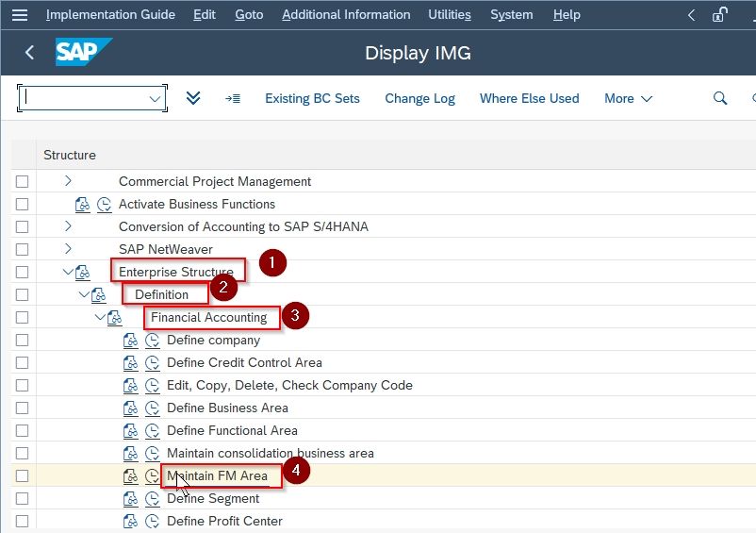Click the SAP logo
This screenshot has width=756, height=533.
83,52
